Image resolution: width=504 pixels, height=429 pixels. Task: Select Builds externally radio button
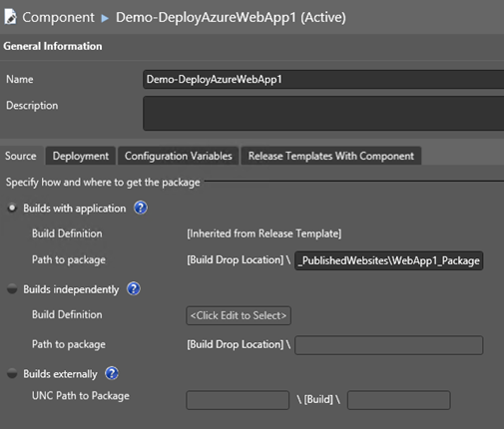pyautogui.click(x=12, y=374)
